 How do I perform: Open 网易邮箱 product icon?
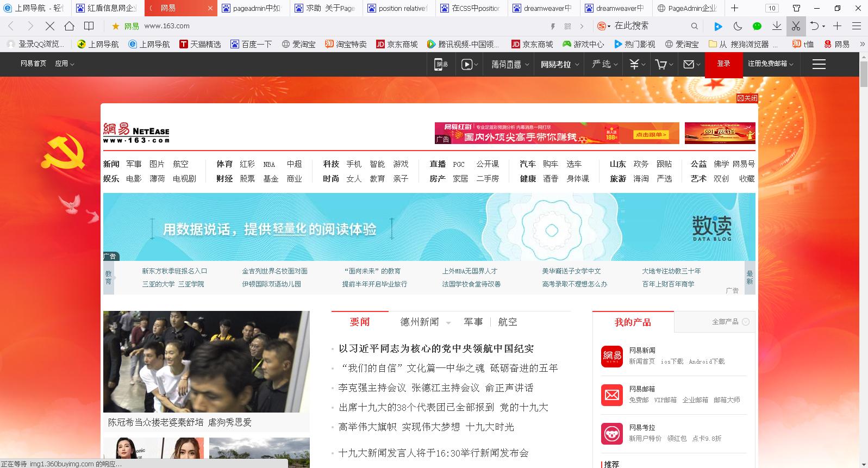click(x=612, y=395)
